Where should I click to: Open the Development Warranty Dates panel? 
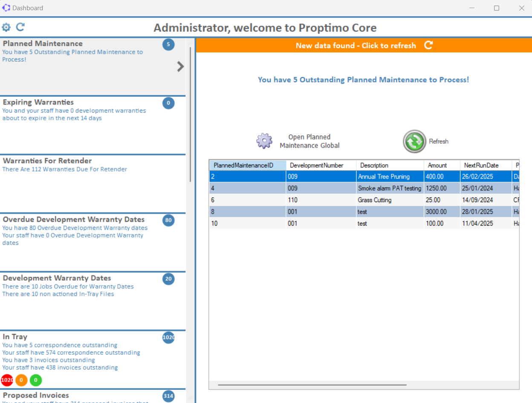pyautogui.click(x=93, y=301)
